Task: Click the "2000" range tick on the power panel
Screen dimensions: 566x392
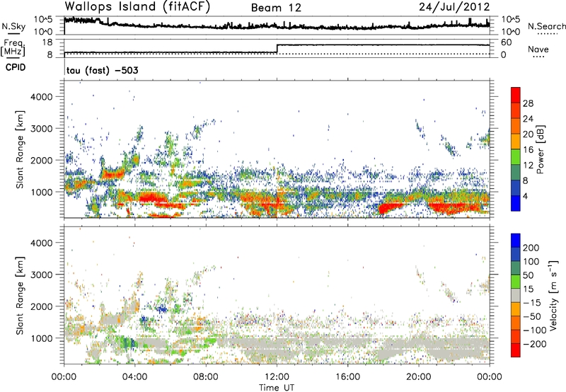Action: [41, 160]
